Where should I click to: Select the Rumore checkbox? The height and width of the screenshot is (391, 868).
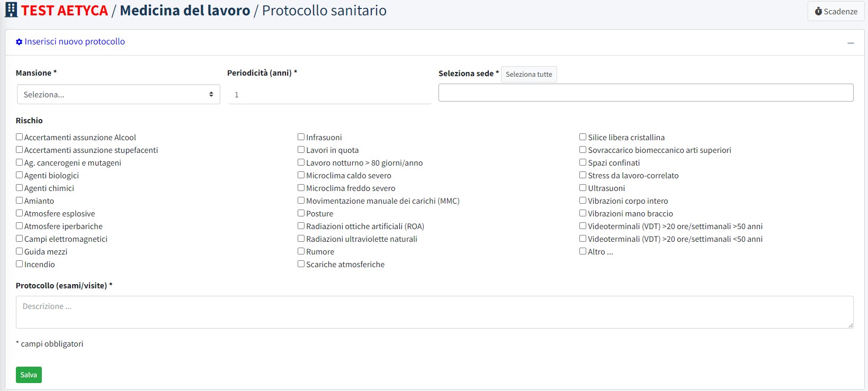(x=301, y=251)
